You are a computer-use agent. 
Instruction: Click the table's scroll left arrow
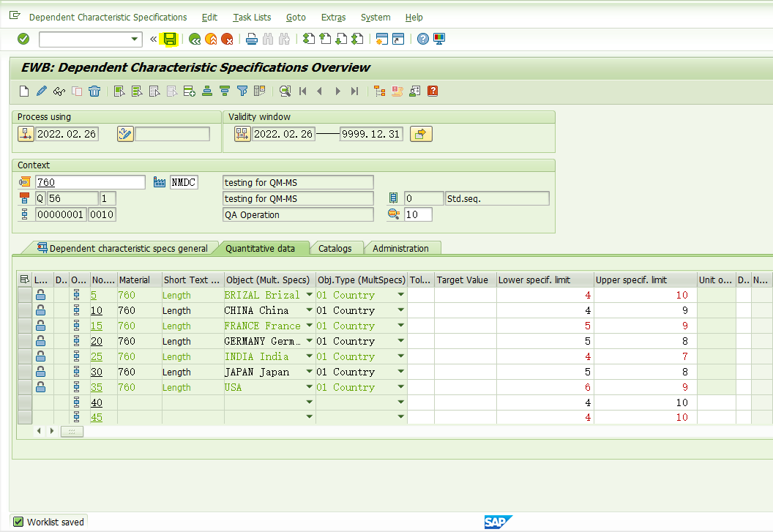[x=39, y=432]
